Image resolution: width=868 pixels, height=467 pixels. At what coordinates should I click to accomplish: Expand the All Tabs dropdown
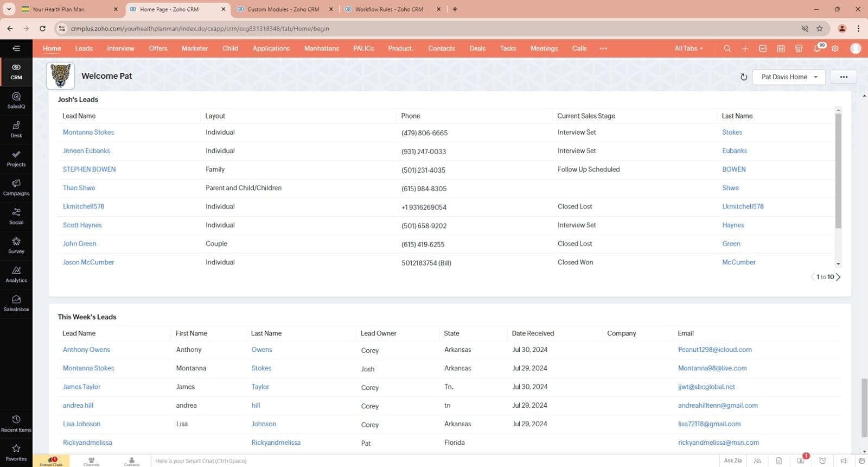[x=688, y=48]
